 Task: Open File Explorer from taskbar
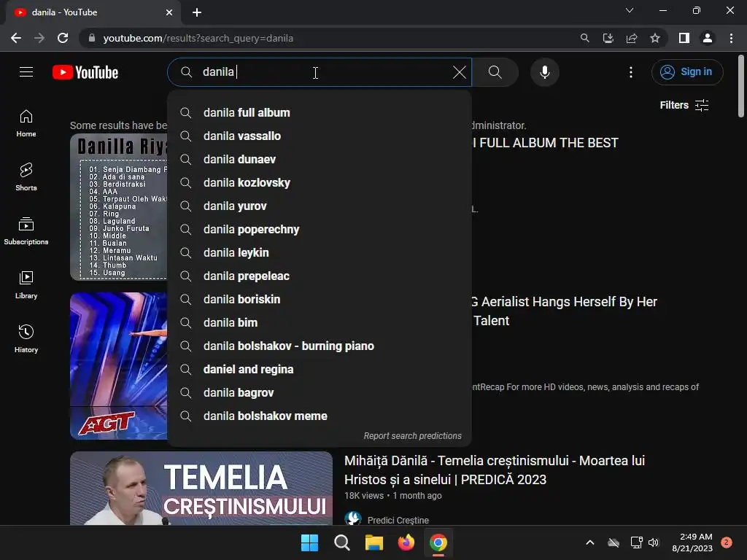(x=374, y=542)
